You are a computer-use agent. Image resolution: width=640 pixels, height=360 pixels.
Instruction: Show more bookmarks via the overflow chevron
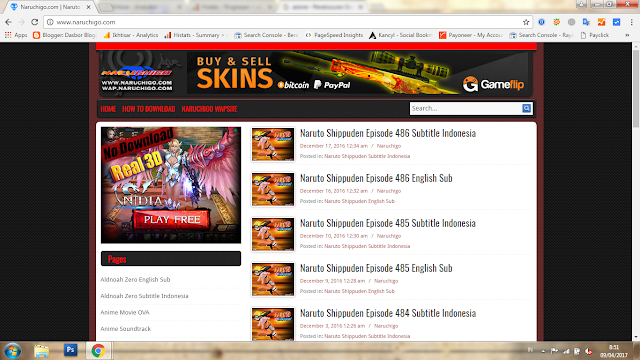click(627, 35)
